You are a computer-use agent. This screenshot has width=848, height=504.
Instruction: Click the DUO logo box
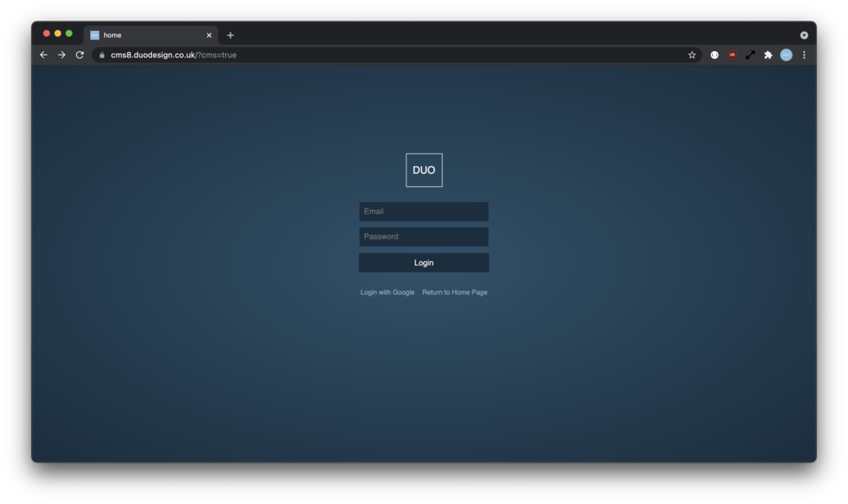(424, 170)
